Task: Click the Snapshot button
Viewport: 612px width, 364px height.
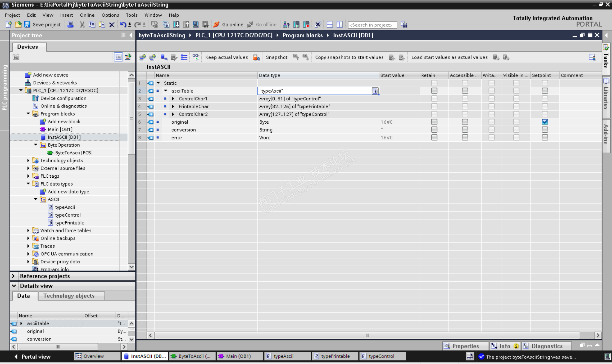Action: pos(276,57)
